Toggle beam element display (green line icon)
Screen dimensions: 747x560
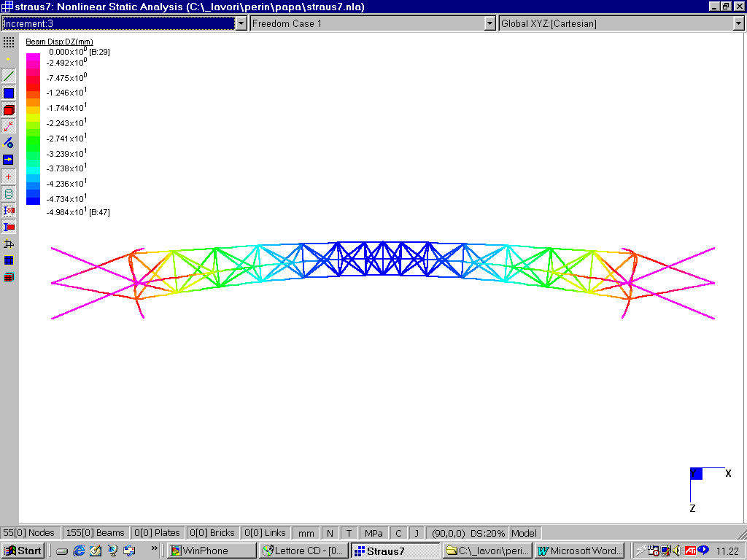[9, 76]
